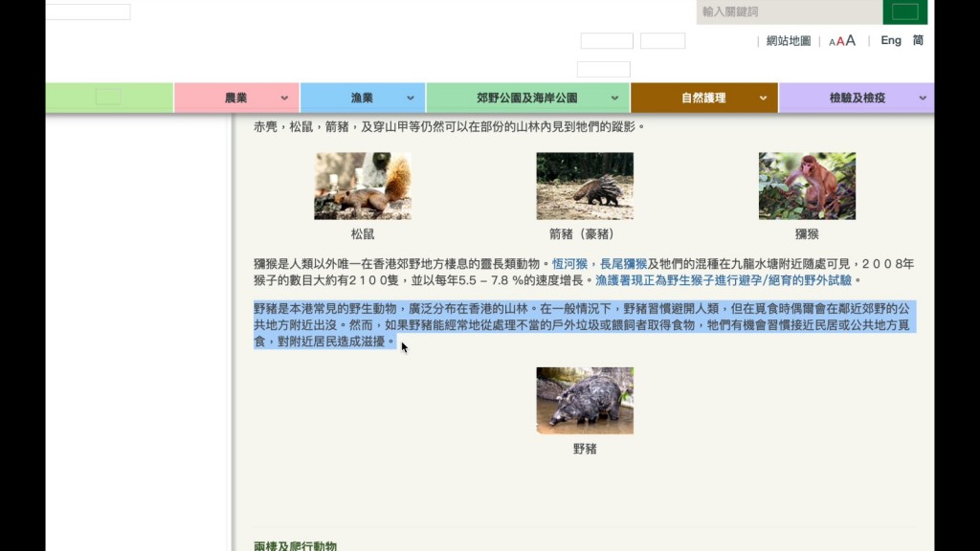The width and height of the screenshot is (980, 551).
Task: Open the 長尾獼猴 link
Action: click(623, 264)
